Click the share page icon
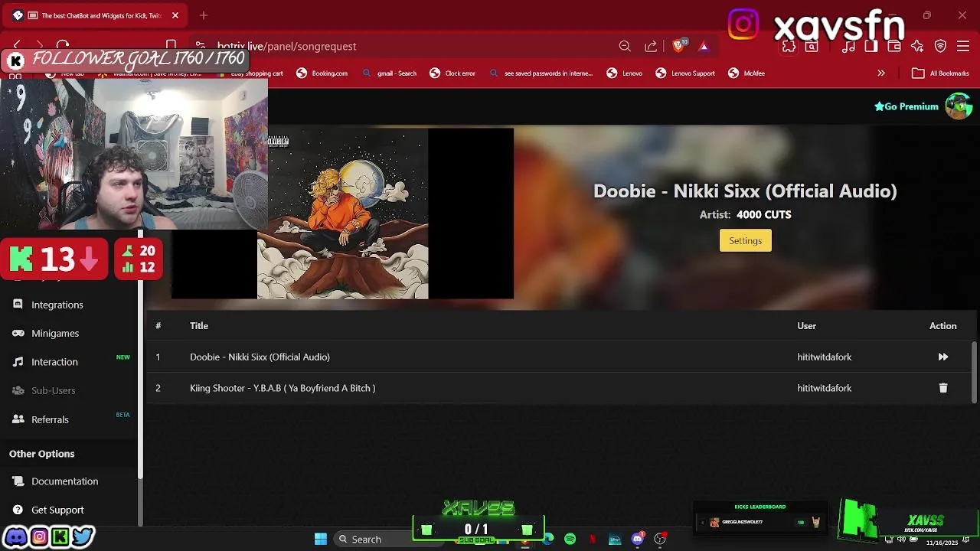This screenshot has height=551, width=980. (651, 46)
